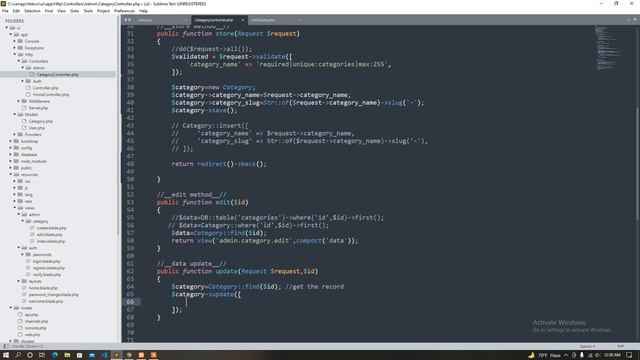
Task: Open password_change.blade.php view file
Action: (x=53, y=295)
